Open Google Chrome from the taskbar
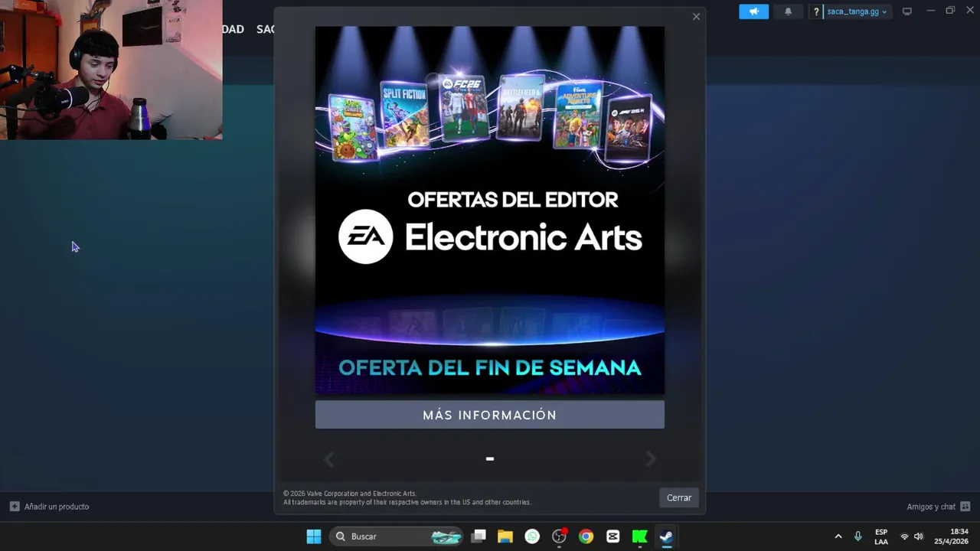Image resolution: width=980 pixels, height=551 pixels. 586,536
